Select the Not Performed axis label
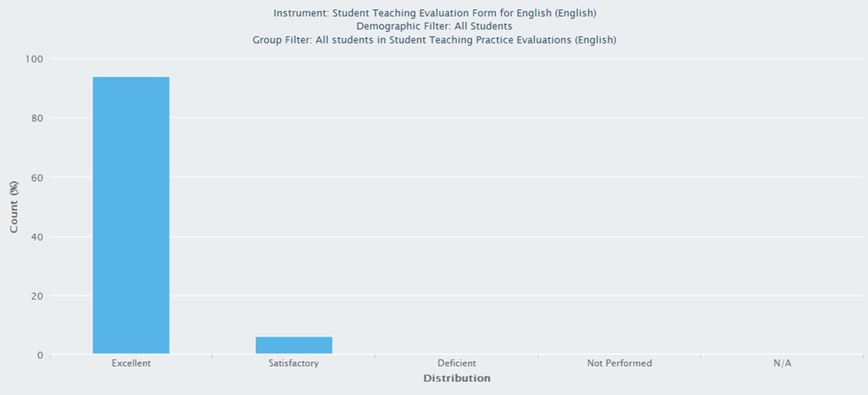The width and height of the screenshot is (868, 395). tap(619, 364)
